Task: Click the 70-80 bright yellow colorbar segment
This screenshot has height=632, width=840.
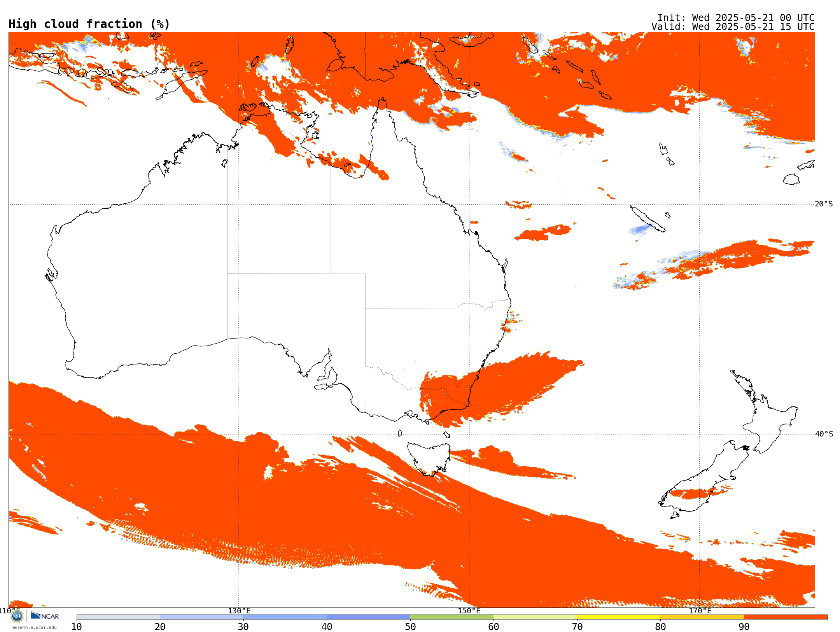Action: pyautogui.click(x=619, y=617)
